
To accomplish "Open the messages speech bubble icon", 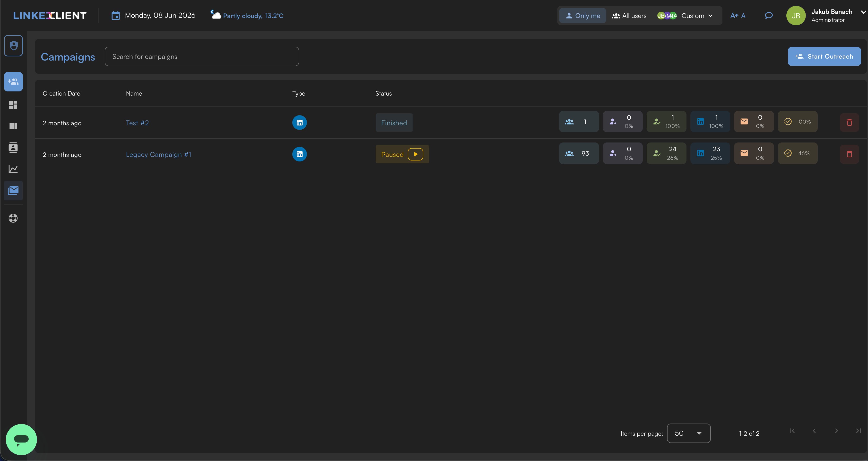I will (x=769, y=16).
